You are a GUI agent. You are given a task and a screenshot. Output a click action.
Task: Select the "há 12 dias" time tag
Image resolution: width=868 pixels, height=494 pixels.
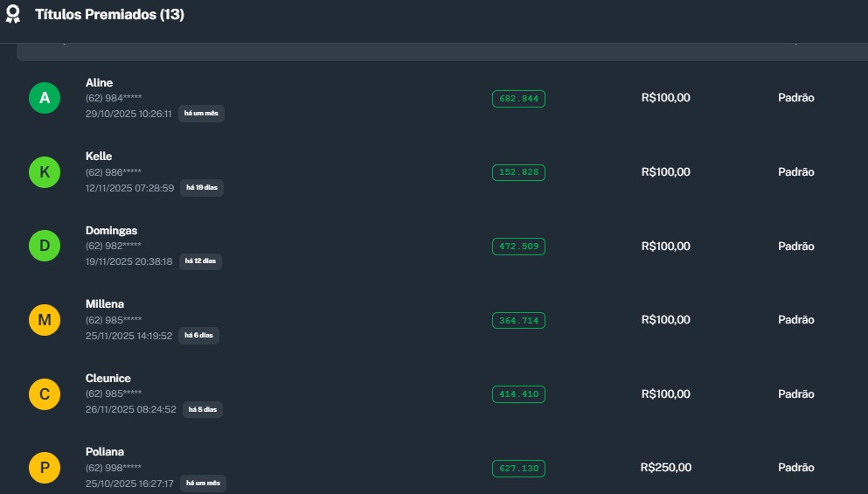tap(200, 261)
